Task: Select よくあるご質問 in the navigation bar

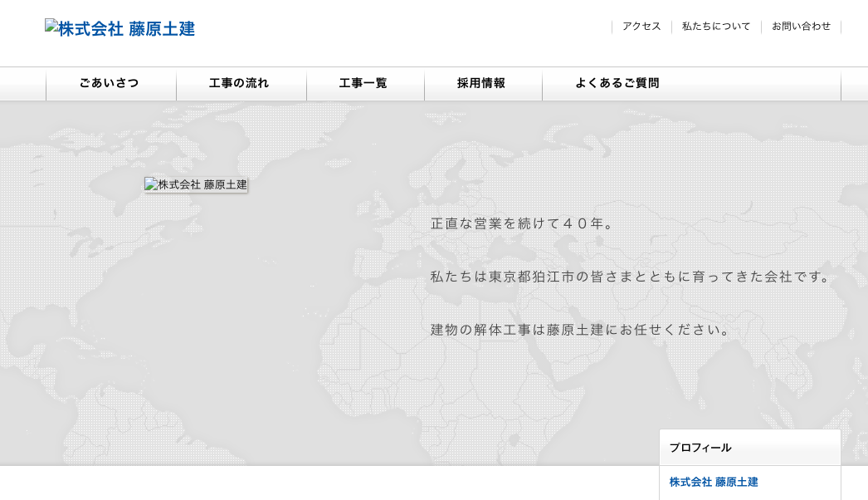Action: point(617,84)
